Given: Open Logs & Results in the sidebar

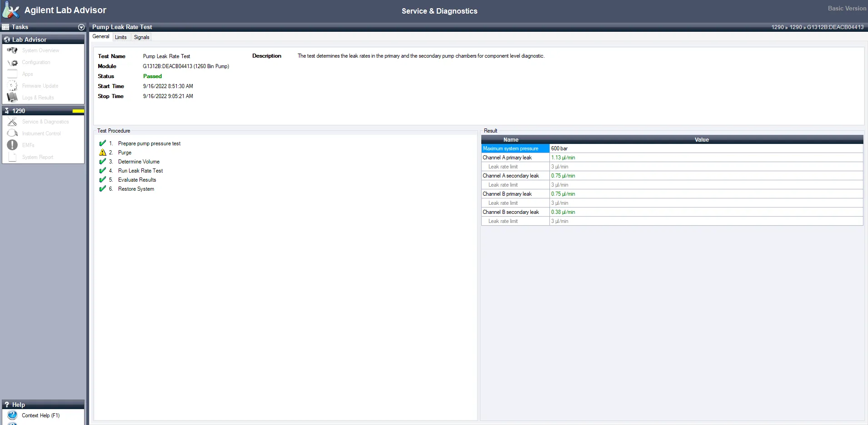Looking at the screenshot, I should (x=38, y=98).
